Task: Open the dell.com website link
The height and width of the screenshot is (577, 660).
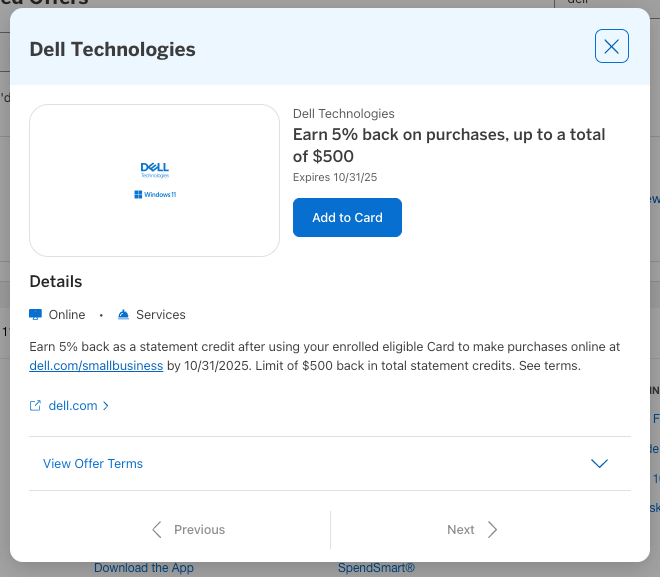Action: (72, 406)
